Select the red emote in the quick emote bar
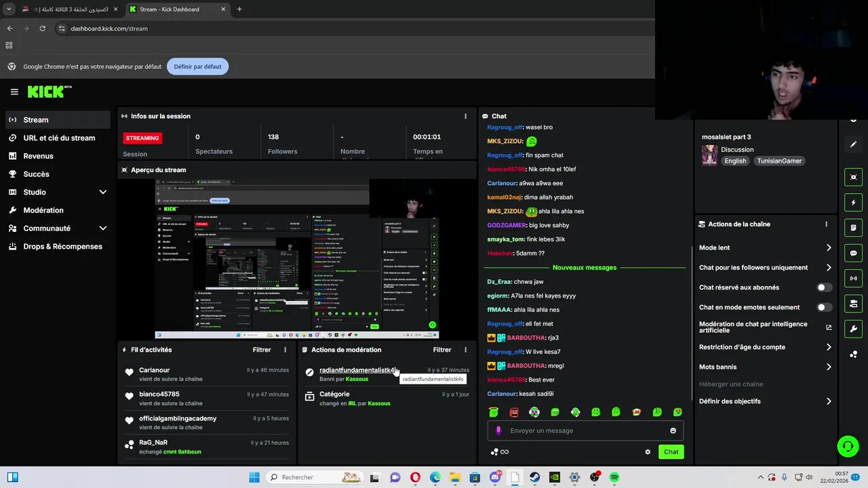This screenshot has width=868, height=488. 514,412
